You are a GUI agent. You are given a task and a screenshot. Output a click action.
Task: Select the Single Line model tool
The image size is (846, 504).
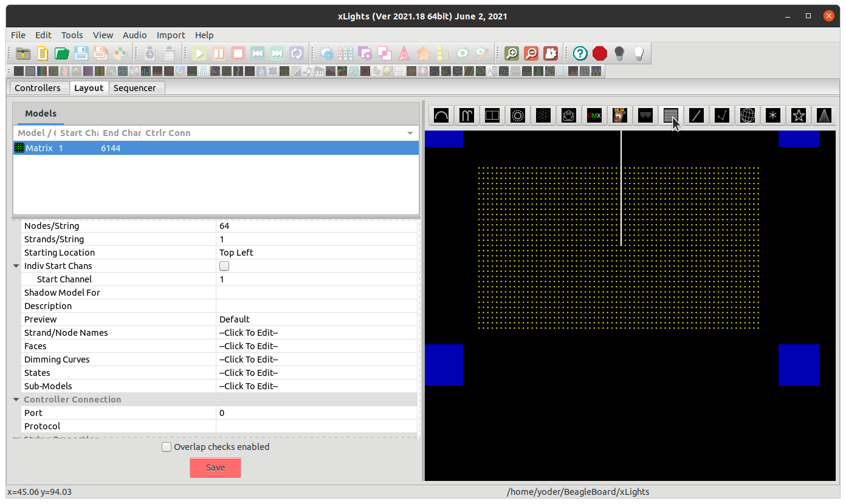tap(696, 115)
